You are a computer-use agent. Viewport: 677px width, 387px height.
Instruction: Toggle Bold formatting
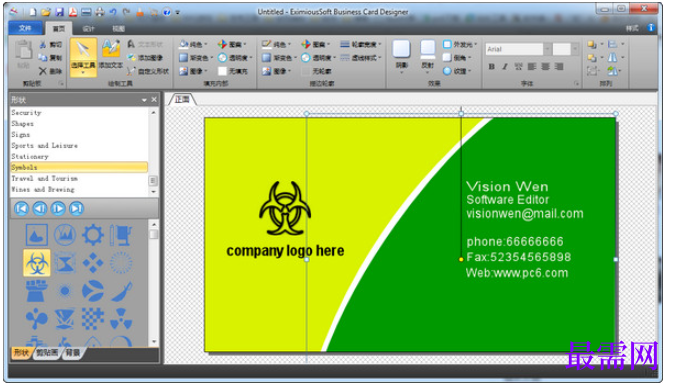491,67
